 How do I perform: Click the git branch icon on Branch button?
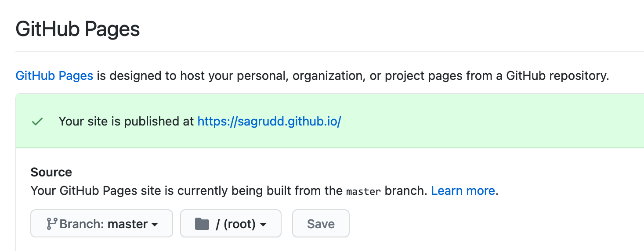(52, 224)
